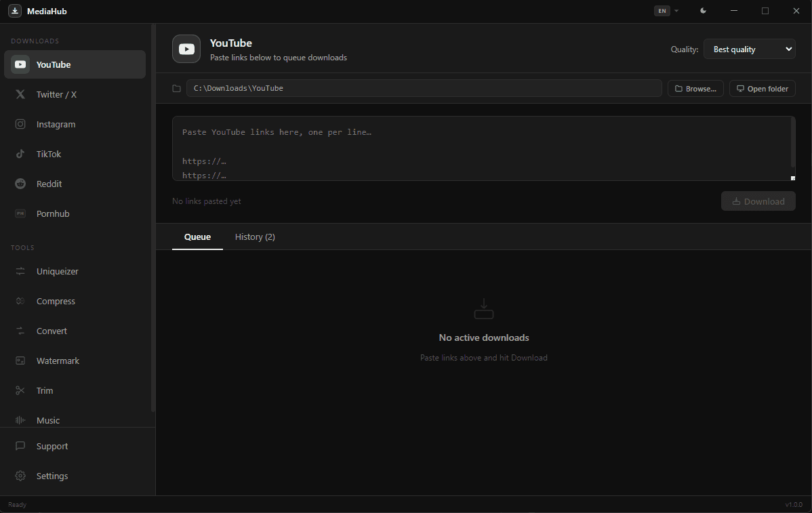Viewport: 812px width, 513px height.
Task: Open Support from the sidebar
Action: [x=75, y=446]
